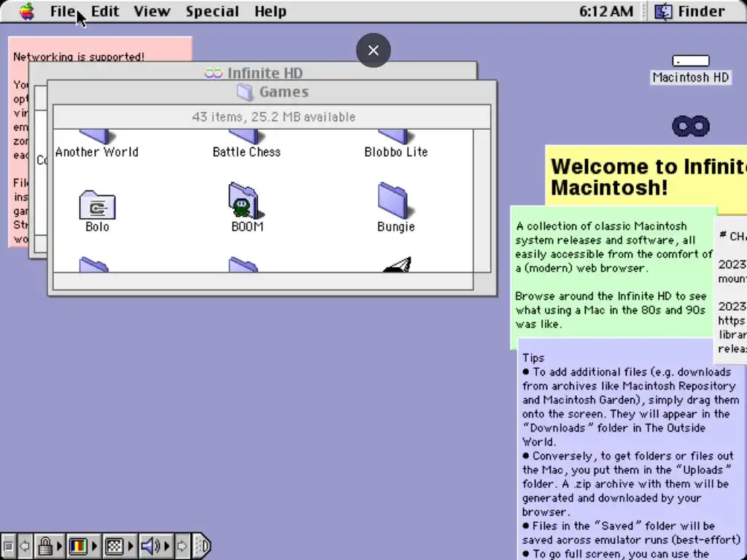Click the control strip left scroll arrow

(x=25, y=546)
